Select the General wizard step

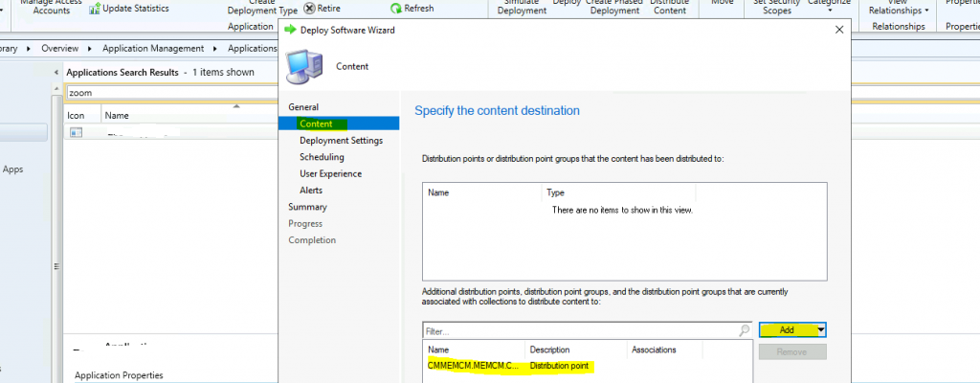click(303, 107)
